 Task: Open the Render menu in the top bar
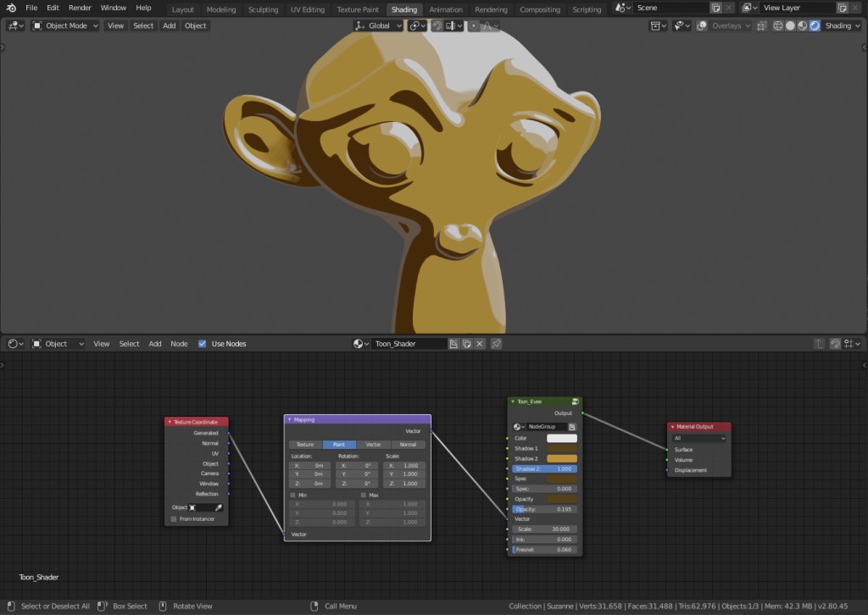80,8
